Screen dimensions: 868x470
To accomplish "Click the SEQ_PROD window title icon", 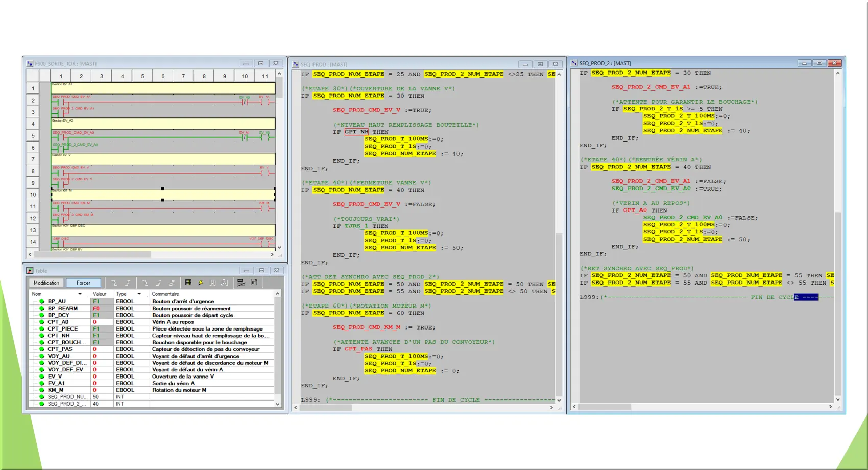I will (x=295, y=64).
